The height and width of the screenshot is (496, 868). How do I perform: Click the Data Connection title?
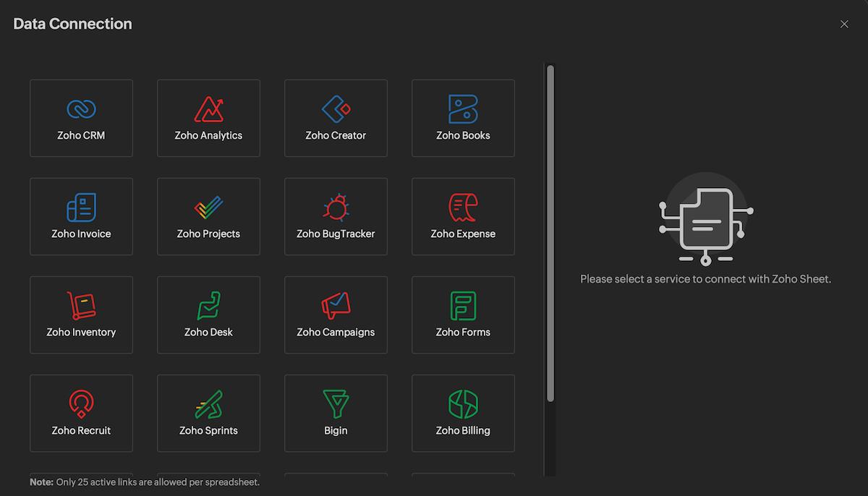pyautogui.click(x=72, y=23)
